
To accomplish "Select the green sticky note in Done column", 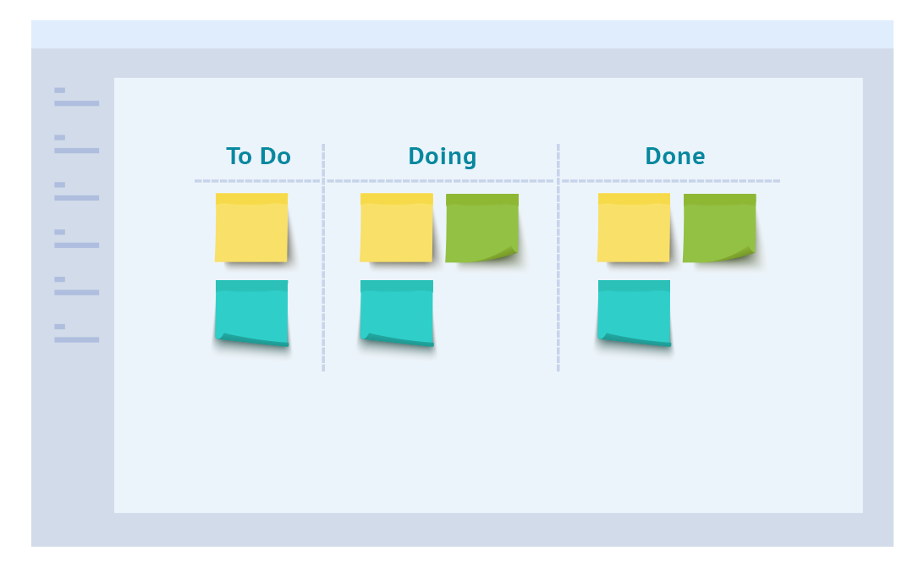I will 719,228.
